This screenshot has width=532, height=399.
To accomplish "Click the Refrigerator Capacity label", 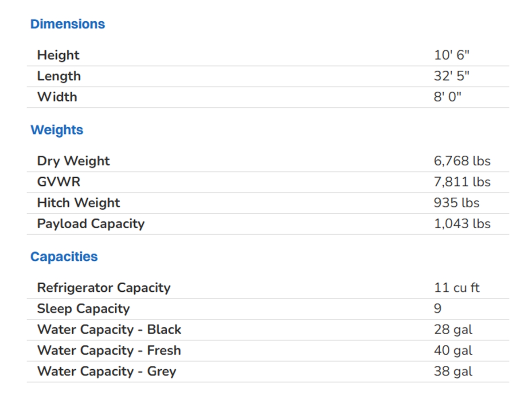I will click(104, 288).
